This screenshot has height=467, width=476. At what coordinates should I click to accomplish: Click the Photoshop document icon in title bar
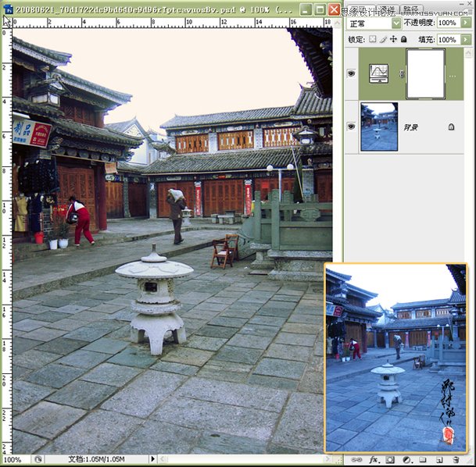[x=8, y=9]
